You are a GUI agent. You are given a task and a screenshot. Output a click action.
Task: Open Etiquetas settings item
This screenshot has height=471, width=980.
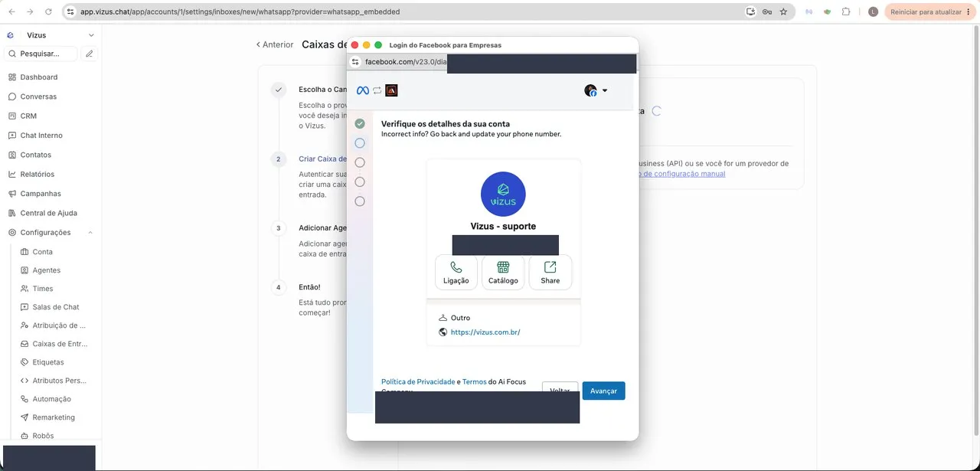click(x=48, y=362)
